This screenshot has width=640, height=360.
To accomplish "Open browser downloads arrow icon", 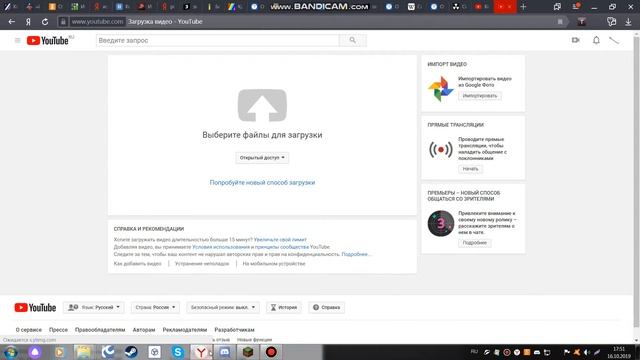I will [628, 22].
